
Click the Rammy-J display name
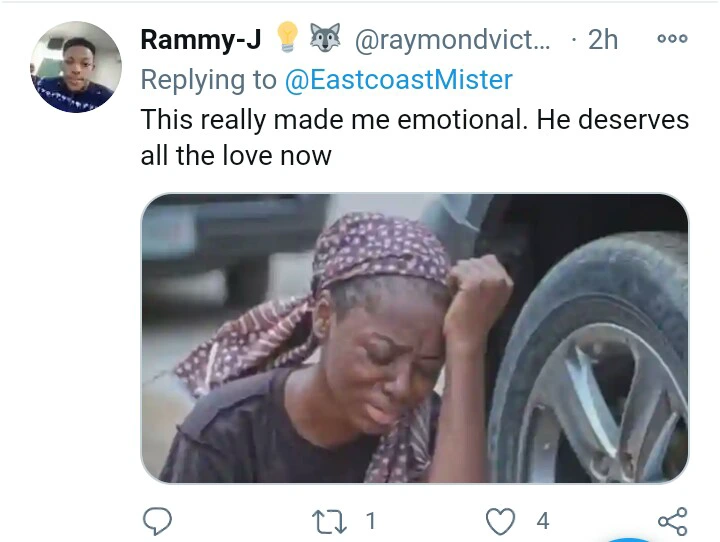point(200,40)
